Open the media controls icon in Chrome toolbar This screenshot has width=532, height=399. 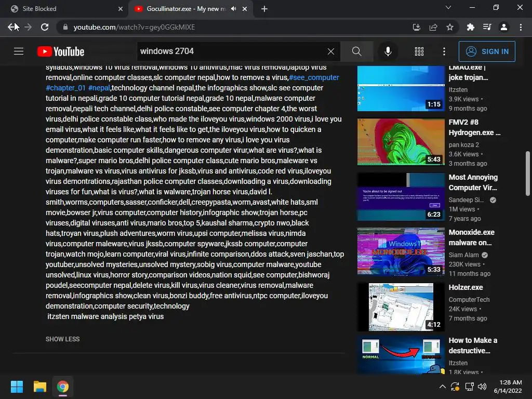pos(487,27)
